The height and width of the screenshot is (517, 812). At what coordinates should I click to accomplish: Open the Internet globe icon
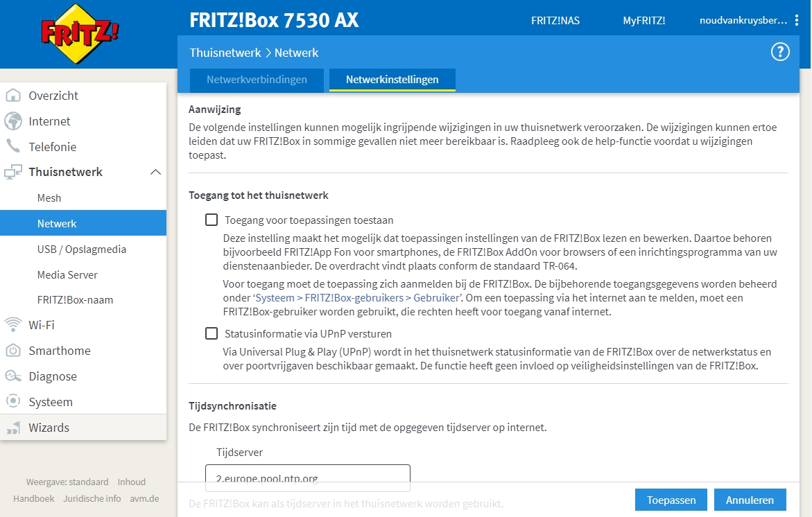pos(12,121)
